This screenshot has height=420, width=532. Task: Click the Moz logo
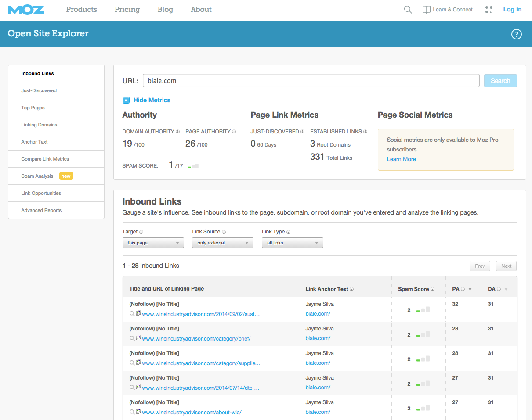(x=26, y=9)
